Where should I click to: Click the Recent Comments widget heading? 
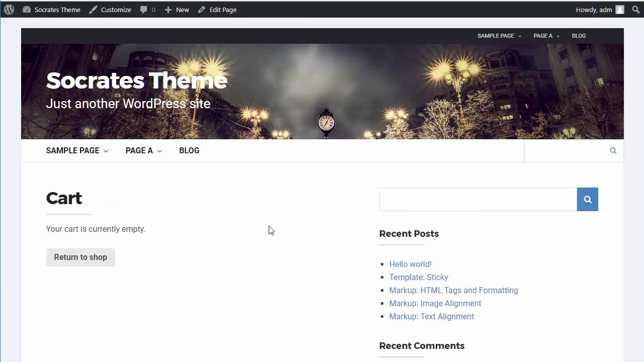[422, 345]
